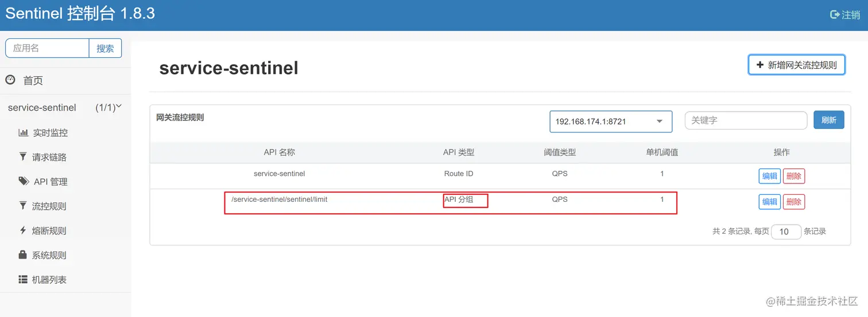
Task: Click the tags icon beside API 管理
Action: point(24,181)
